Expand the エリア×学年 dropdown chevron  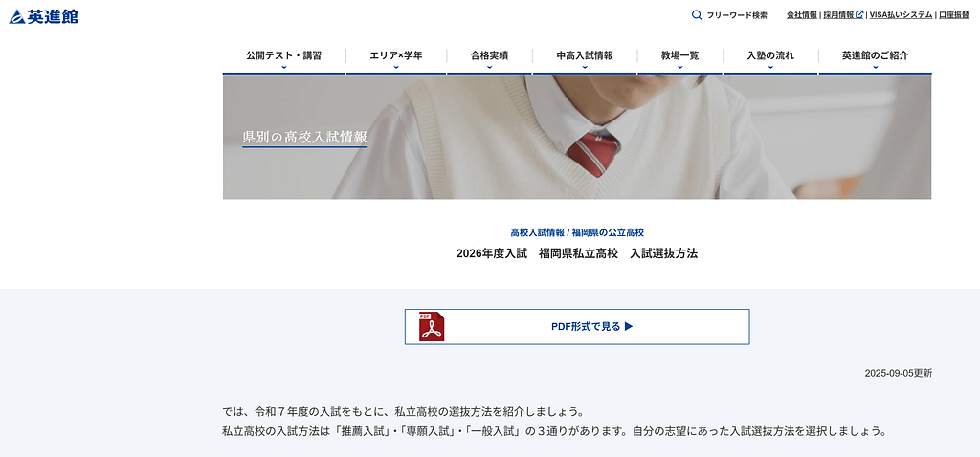(396, 68)
